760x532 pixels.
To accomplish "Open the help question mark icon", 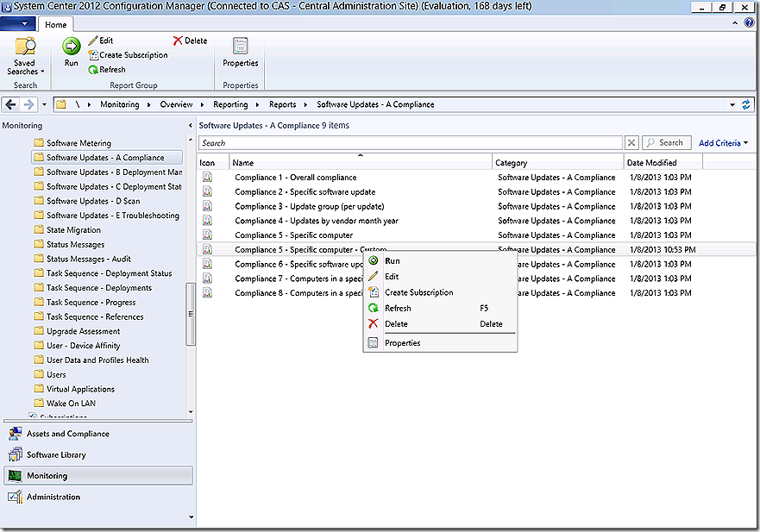I will 749,22.
